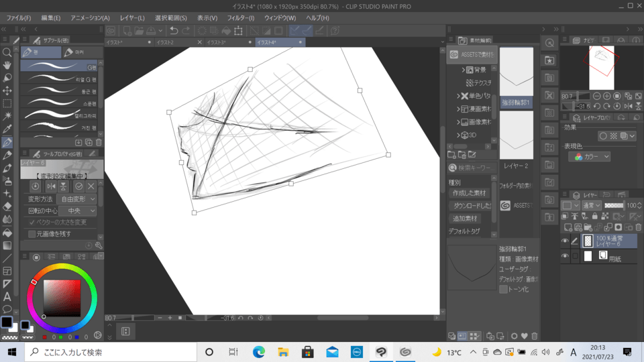Click the 追加素材 tag button
Screen dimensions: 644x362
[465, 219]
